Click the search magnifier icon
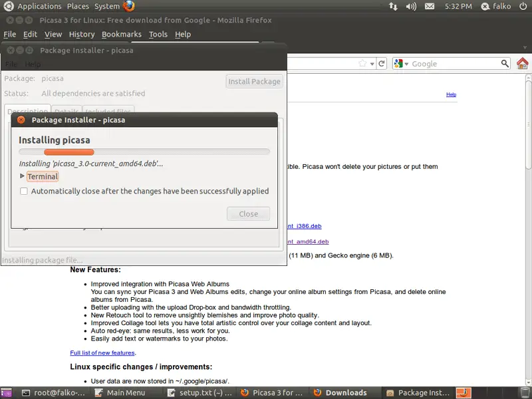 tap(505, 63)
